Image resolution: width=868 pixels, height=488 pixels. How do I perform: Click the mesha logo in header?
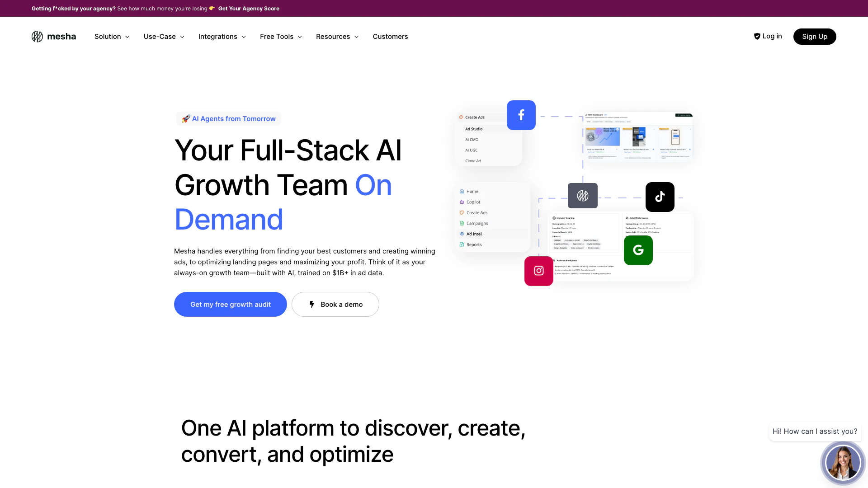click(54, 37)
